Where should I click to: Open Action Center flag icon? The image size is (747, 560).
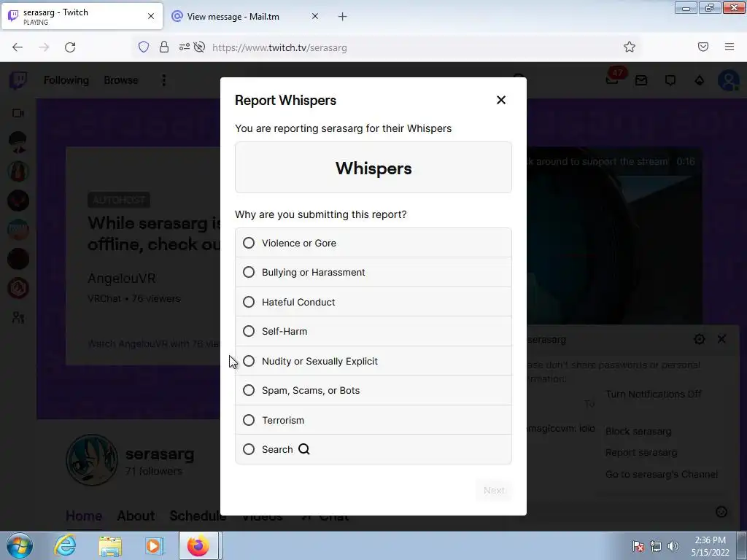point(638,546)
